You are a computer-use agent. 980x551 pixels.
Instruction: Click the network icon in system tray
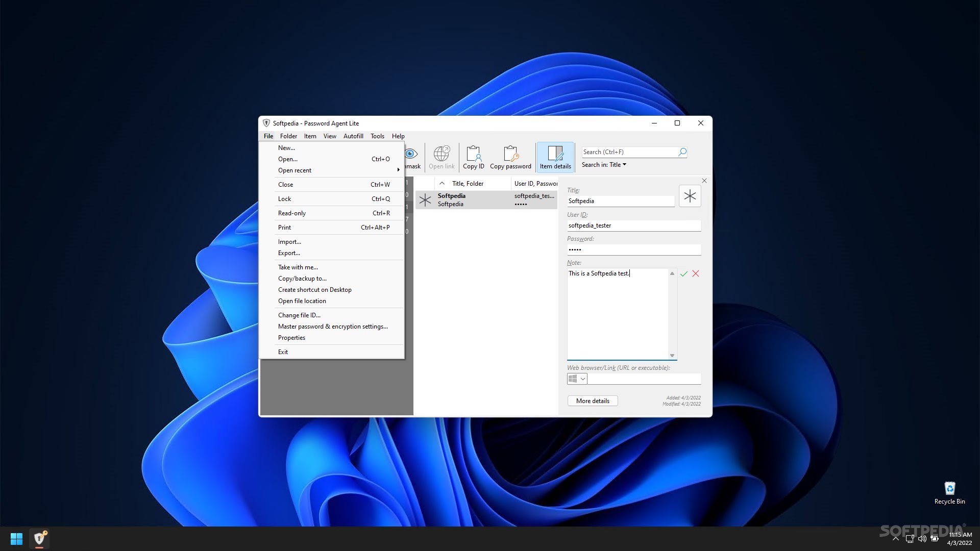pyautogui.click(x=910, y=539)
